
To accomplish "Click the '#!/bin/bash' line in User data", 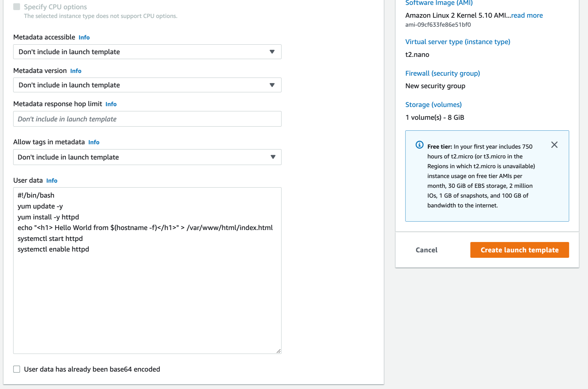I will (x=36, y=195).
